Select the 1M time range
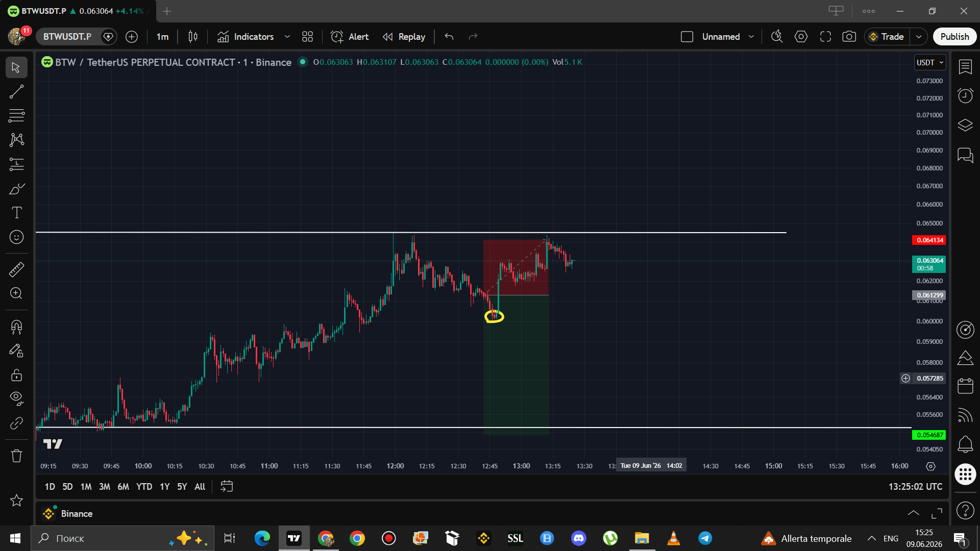The width and height of the screenshot is (980, 551). [86, 487]
